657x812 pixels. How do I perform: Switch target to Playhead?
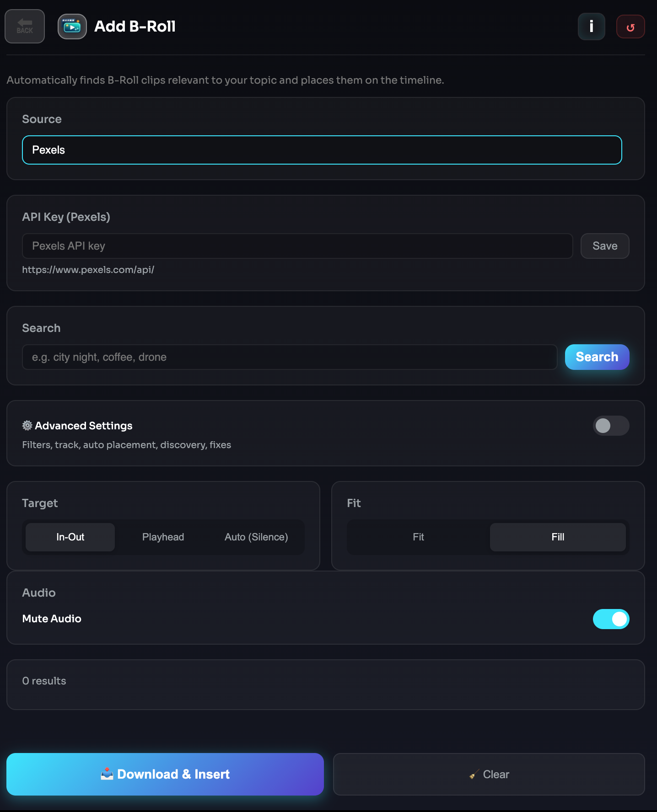point(163,537)
